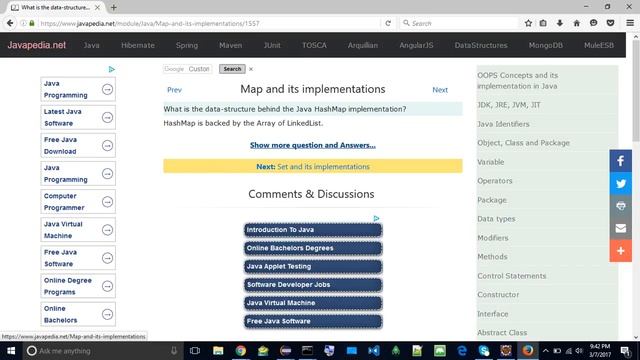Click the browser Search box
Screen dimensions: 640x360
[x=459, y=23]
